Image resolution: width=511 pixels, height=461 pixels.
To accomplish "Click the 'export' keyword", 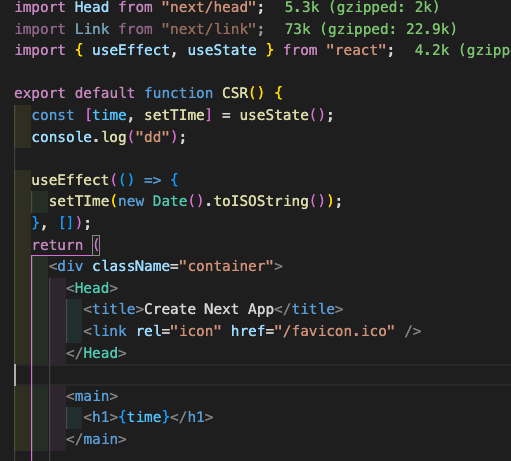I will tap(40, 93).
